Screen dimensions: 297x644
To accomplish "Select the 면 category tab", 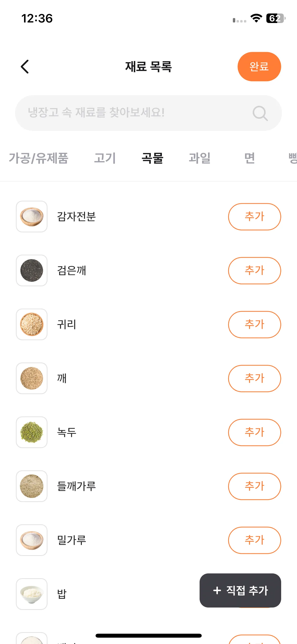I will [249, 158].
